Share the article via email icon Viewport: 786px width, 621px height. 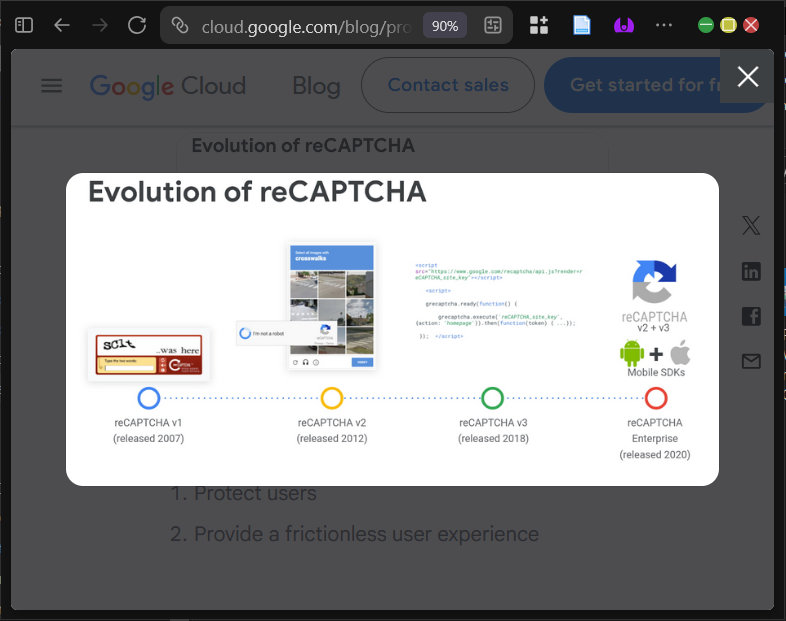click(751, 361)
